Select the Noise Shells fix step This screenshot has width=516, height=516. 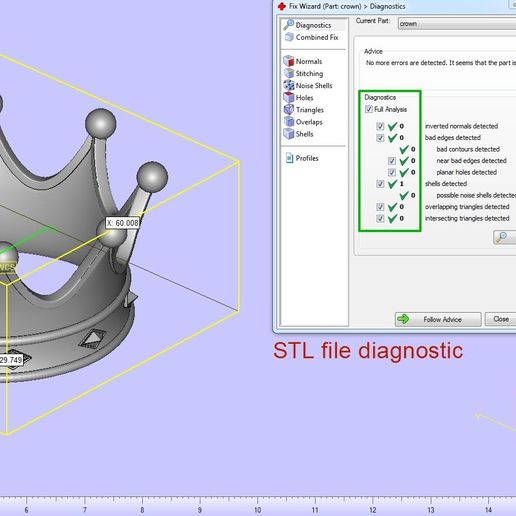coord(308,86)
